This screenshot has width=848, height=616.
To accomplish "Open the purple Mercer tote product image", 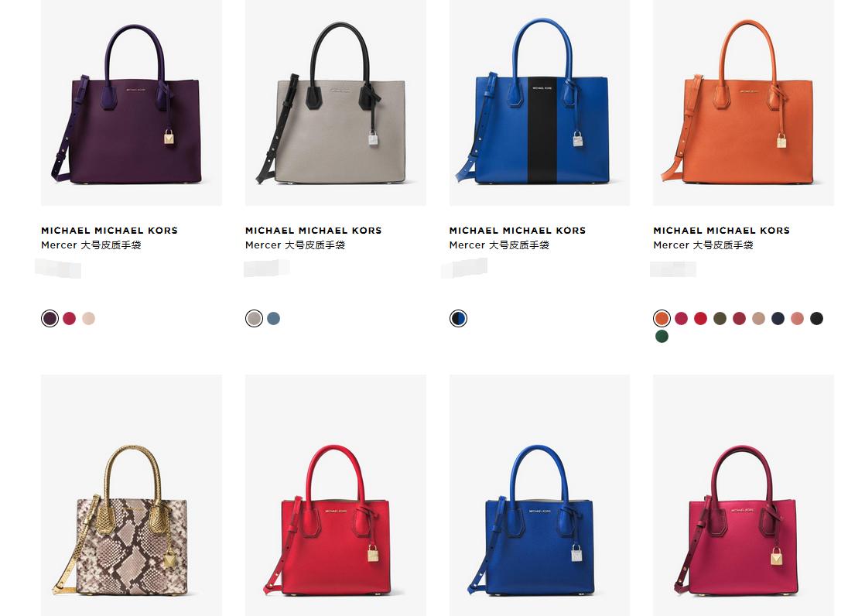I will [132, 103].
